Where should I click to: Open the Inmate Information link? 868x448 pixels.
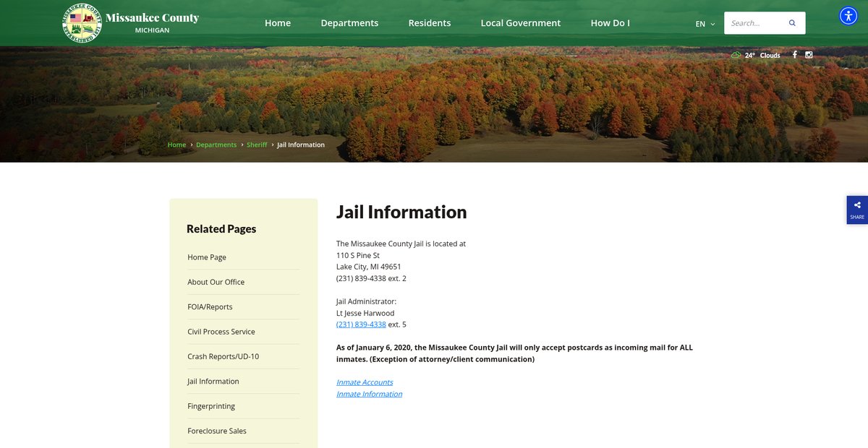[x=369, y=394]
